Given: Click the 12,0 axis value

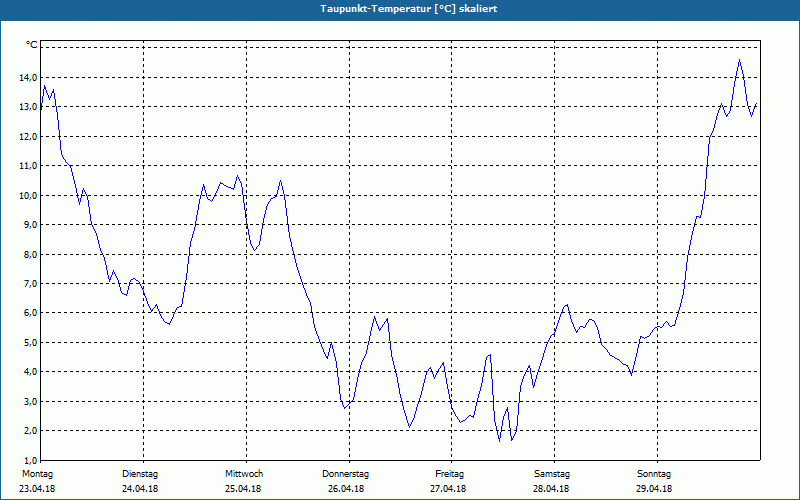Looking at the screenshot, I should (x=28, y=136).
